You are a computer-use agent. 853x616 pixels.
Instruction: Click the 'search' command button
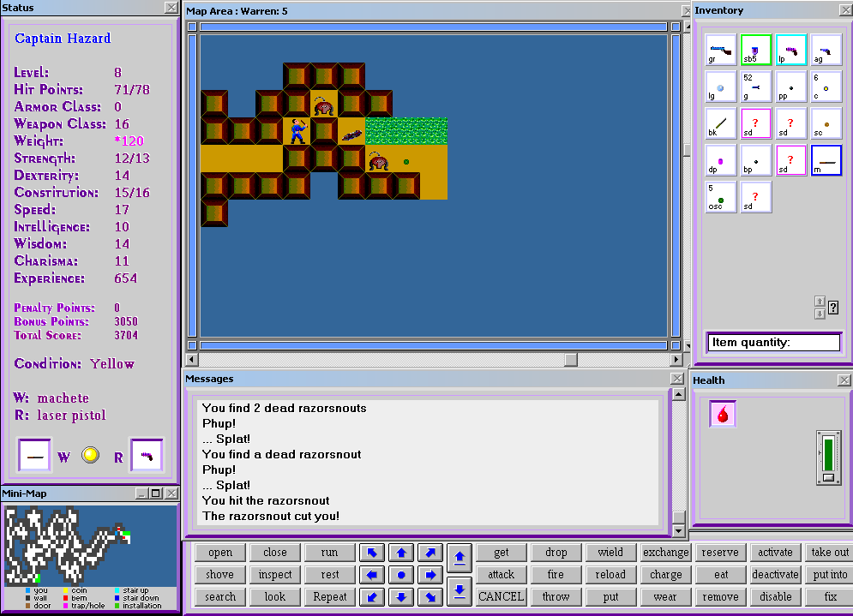click(x=220, y=597)
